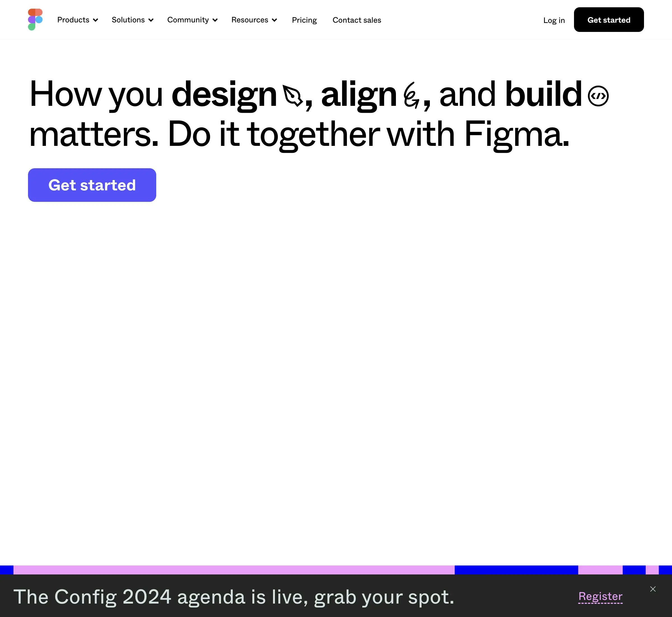Click the Pricing menu item
The width and height of the screenshot is (672, 617).
(x=304, y=19)
